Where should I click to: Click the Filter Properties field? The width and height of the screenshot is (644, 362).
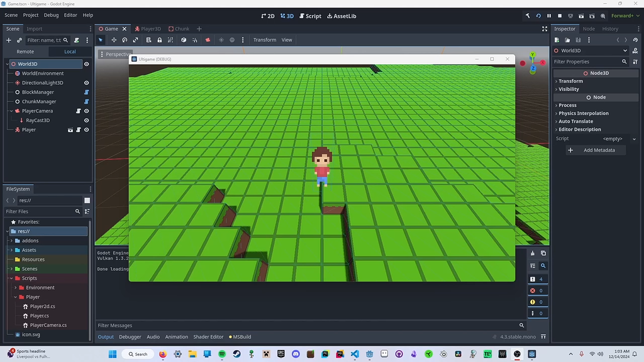pos(590,62)
